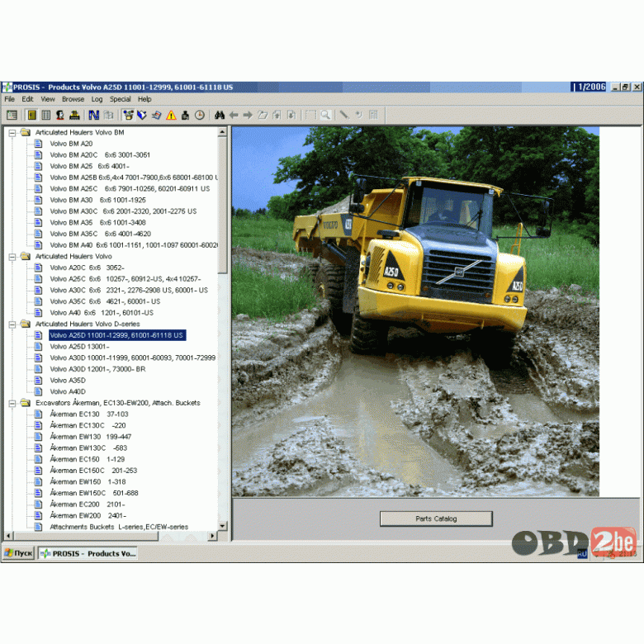Open search with the binoculars icon
The height and width of the screenshot is (644, 644).
click(x=220, y=115)
